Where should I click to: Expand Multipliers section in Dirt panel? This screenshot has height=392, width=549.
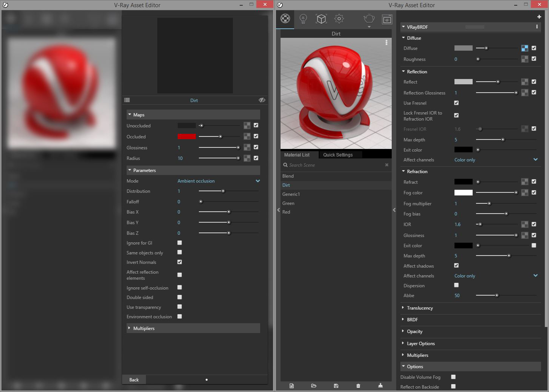[x=193, y=328]
